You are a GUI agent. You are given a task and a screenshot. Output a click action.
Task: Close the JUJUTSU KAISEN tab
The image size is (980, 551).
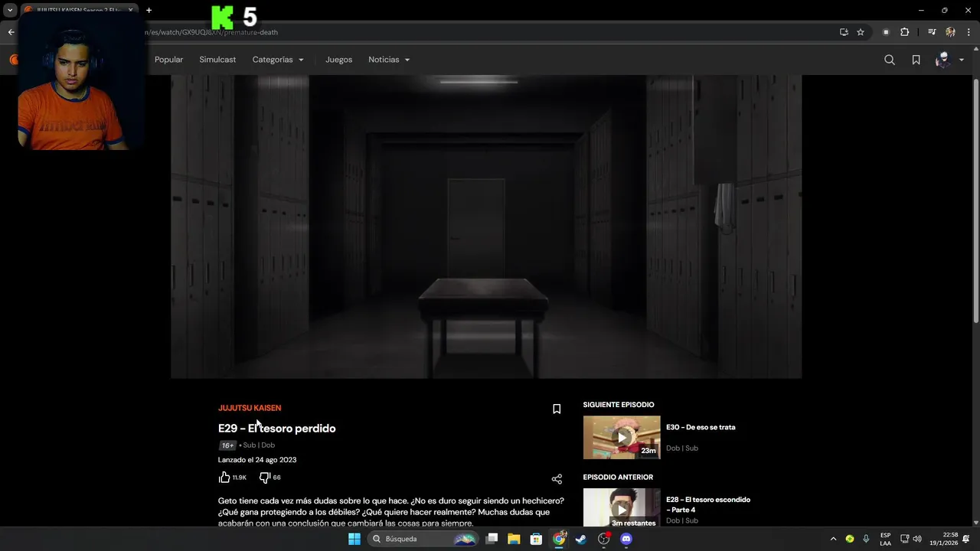tap(130, 10)
